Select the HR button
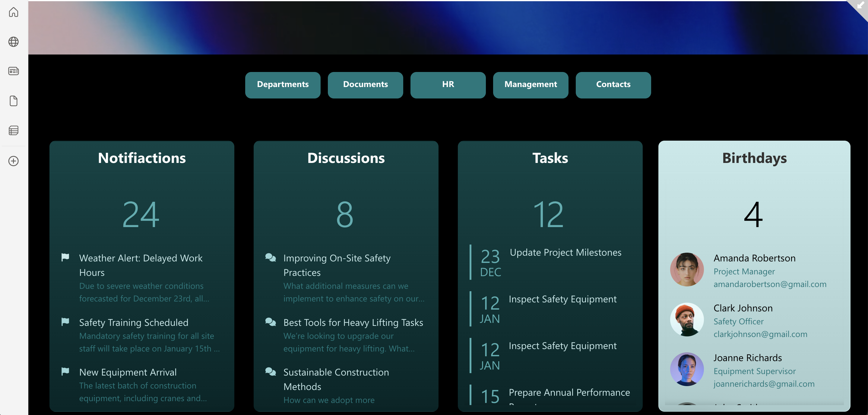Viewport: 868px width, 415px height. (x=448, y=85)
